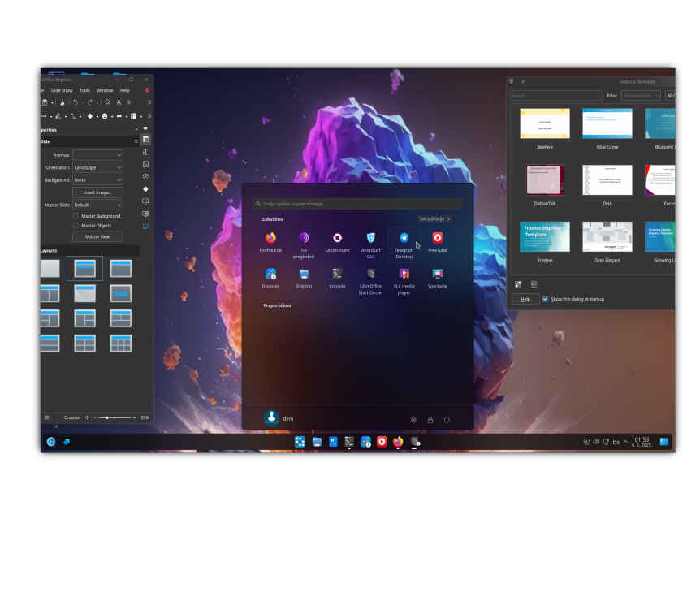Switch to list view in template dialog
The height and width of the screenshot is (614, 700).
coord(534,284)
